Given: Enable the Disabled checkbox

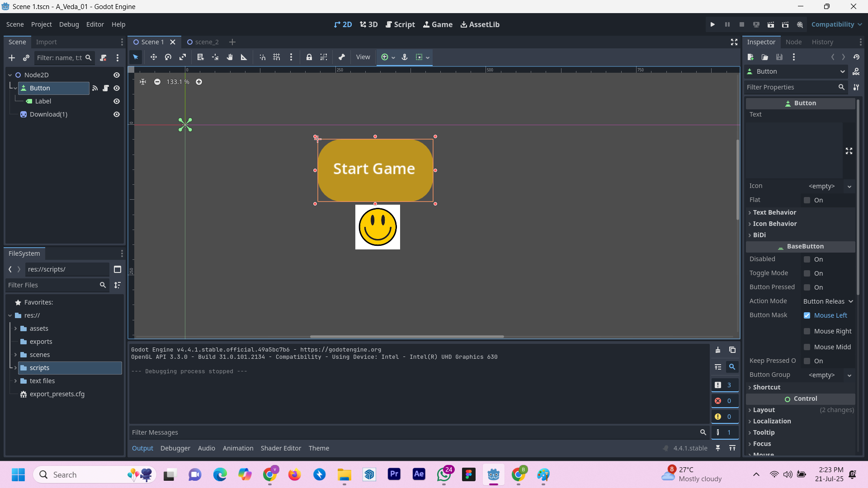Looking at the screenshot, I should pos(807,259).
